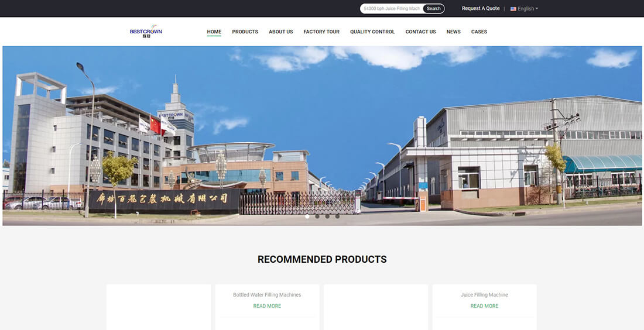Click the Recommended Products heading
Image resolution: width=644 pixels, height=330 pixels.
pyautogui.click(x=322, y=259)
